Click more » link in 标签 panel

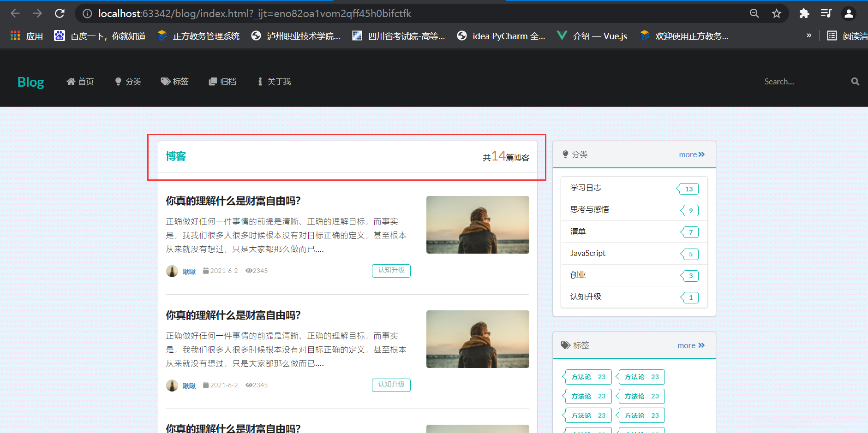tap(691, 345)
